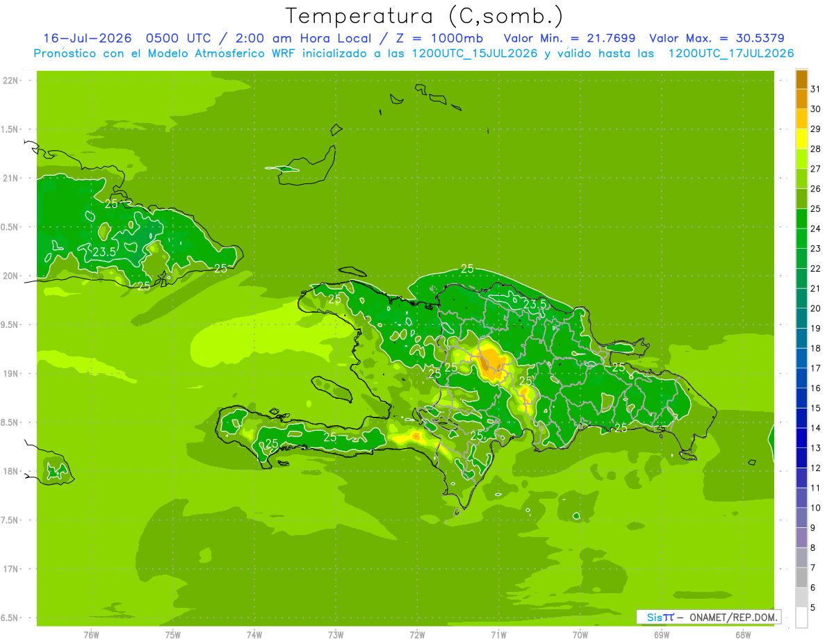Click the '70W' longitude label
This screenshot has width=834, height=644.
580,634
